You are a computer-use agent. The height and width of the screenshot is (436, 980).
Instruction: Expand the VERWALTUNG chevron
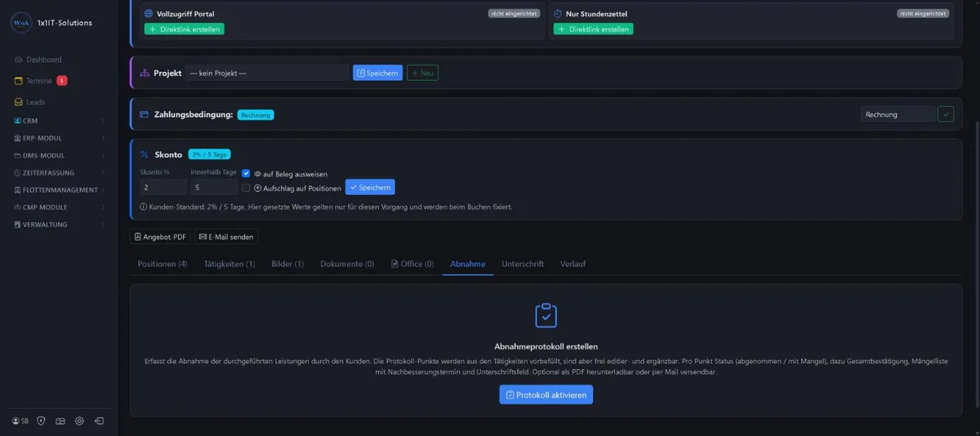point(103,225)
